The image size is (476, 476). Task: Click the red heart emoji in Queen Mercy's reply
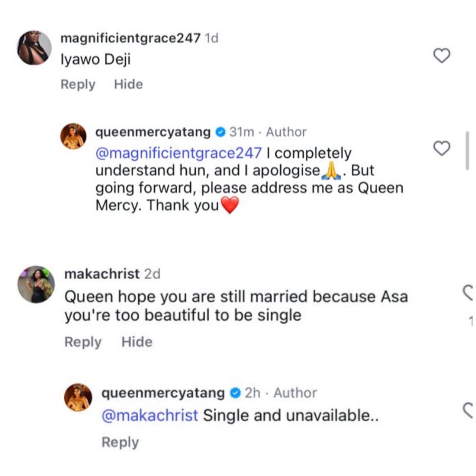pyautogui.click(x=230, y=205)
